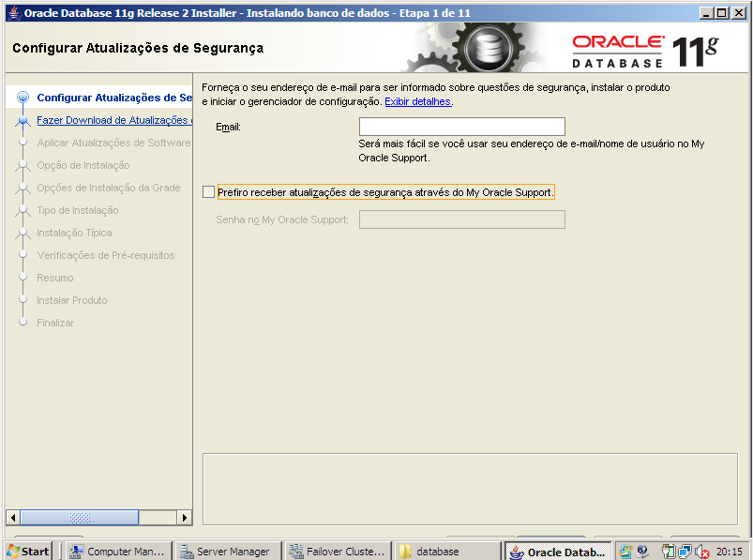Select the Finalizar step
The image size is (753, 560).
click(x=55, y=324)
